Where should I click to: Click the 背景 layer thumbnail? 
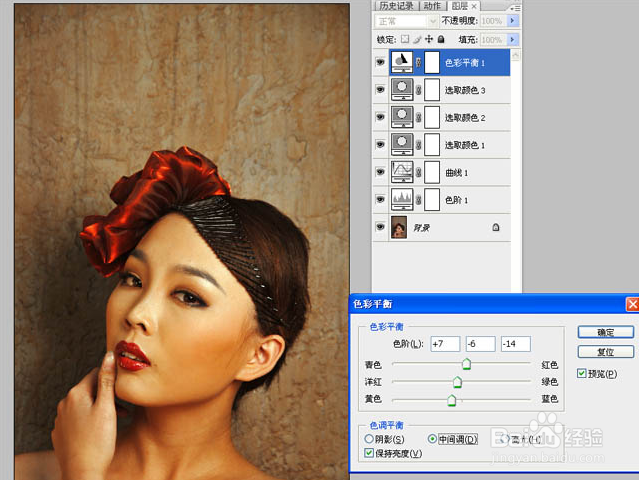tap(399, 227)
